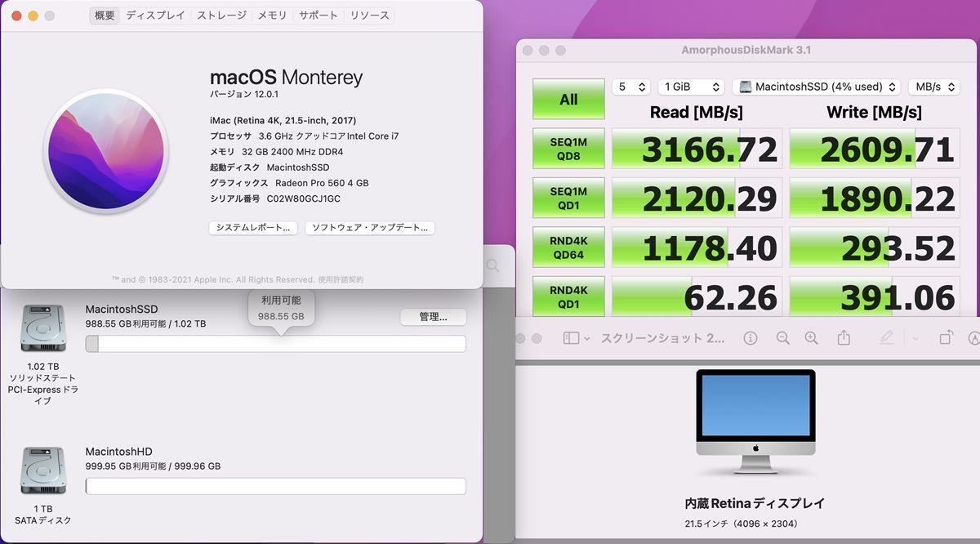Viewport: 980px width, 544px height.
Task: Click the MacintoshSSD drive icon
Action: 42,328
